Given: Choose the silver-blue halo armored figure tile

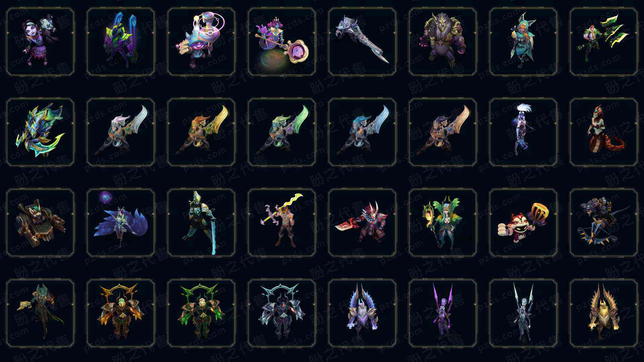Looking at the screenshot, I should (x=282, y=313).
